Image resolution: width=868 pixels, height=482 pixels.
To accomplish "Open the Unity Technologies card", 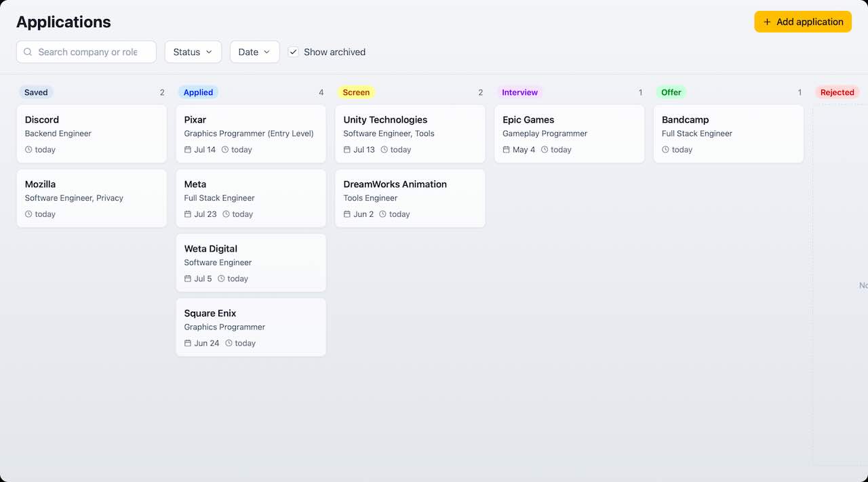I will click(x=410, y=134).
